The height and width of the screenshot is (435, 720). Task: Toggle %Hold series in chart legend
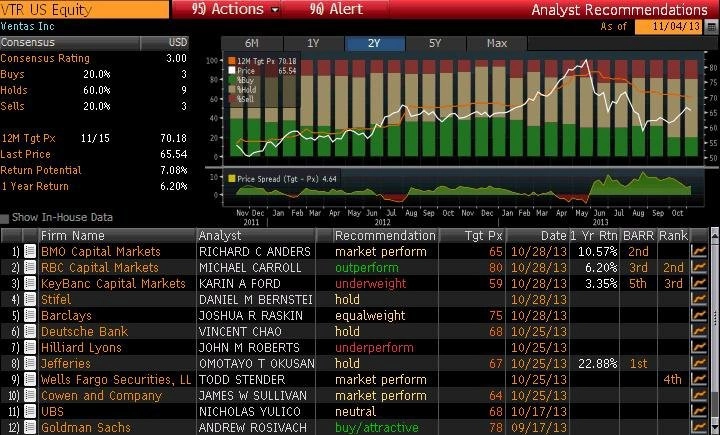[x=232, y=90]
